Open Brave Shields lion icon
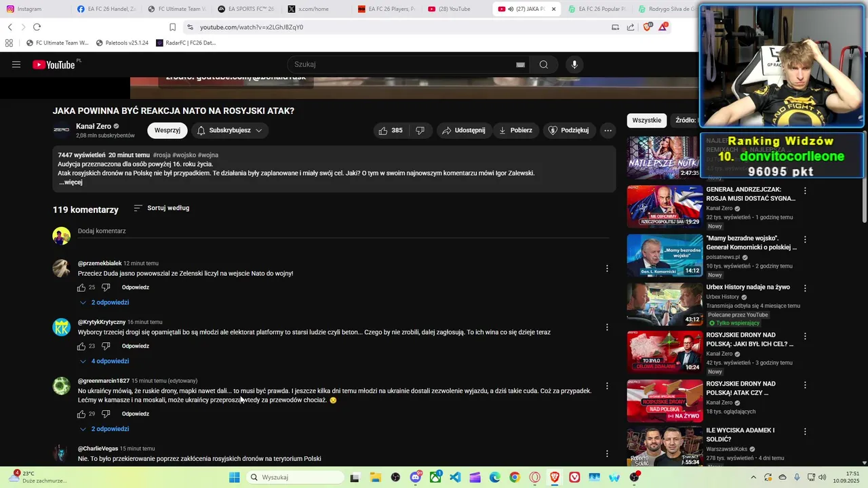868x488 pixels. 647,27
